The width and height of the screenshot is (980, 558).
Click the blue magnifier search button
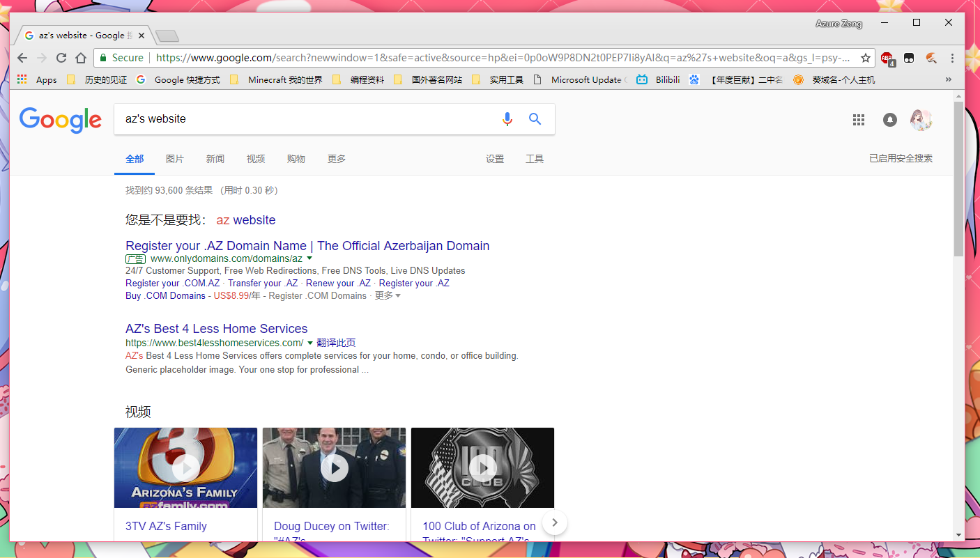pos(535,119)
